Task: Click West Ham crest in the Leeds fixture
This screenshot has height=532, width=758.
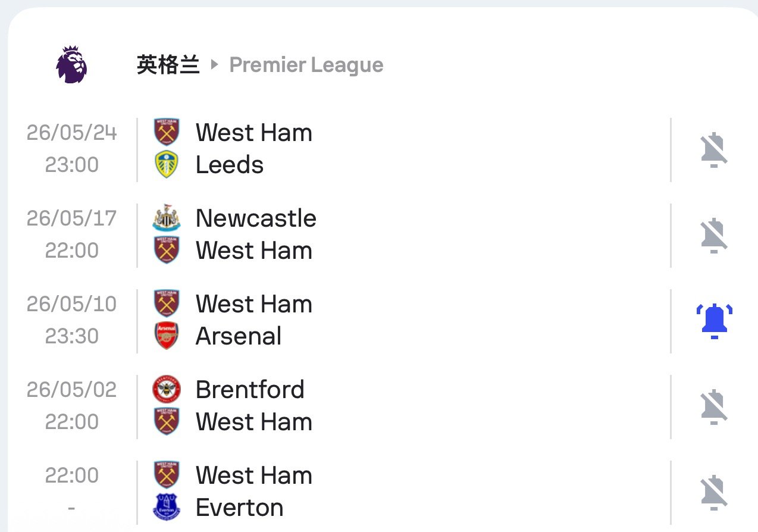Action: tap(167, 132)
